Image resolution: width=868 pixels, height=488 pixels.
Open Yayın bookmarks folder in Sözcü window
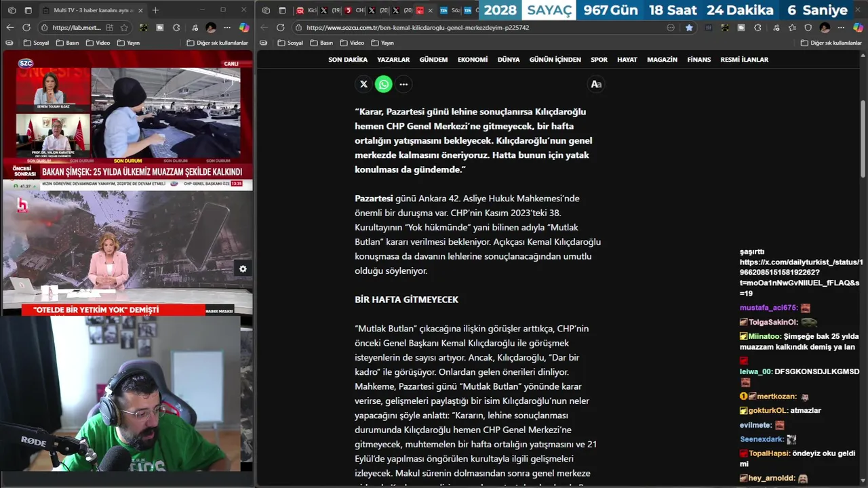382,43
